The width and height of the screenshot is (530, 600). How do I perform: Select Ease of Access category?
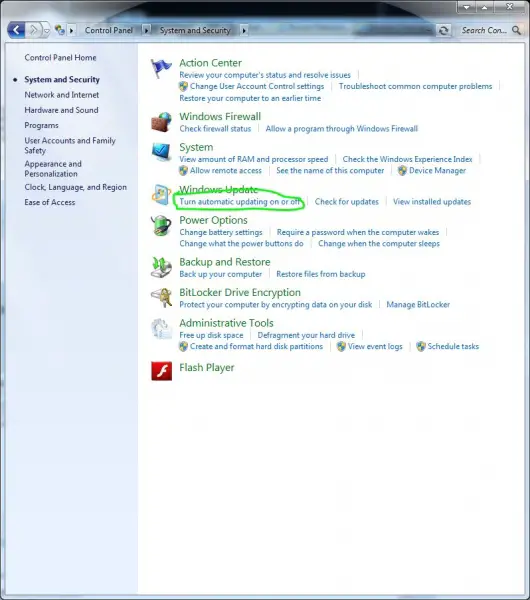(50, 202)
